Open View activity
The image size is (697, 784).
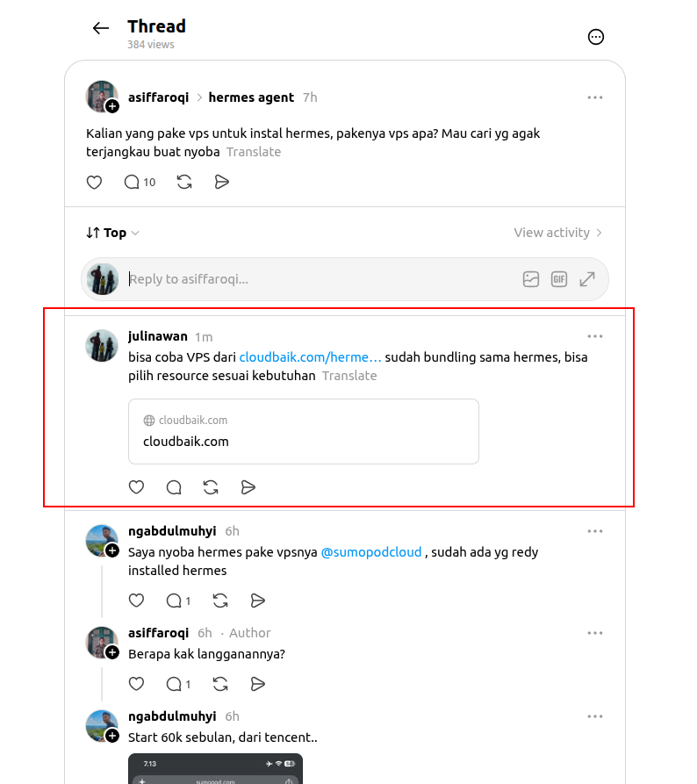(x=558, y=233)
